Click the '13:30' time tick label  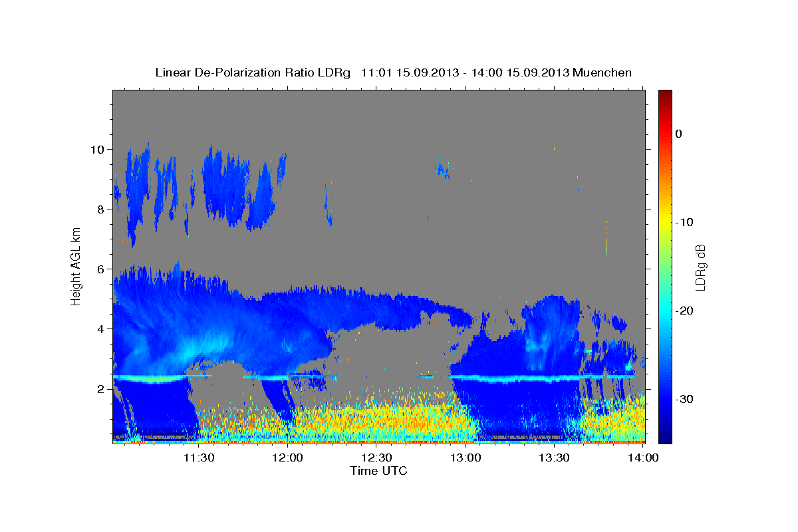tap(554, 458)
